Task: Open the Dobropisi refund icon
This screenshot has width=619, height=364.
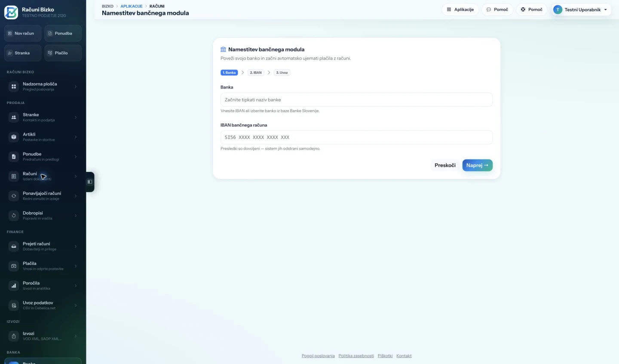Action: coord(14,216)
